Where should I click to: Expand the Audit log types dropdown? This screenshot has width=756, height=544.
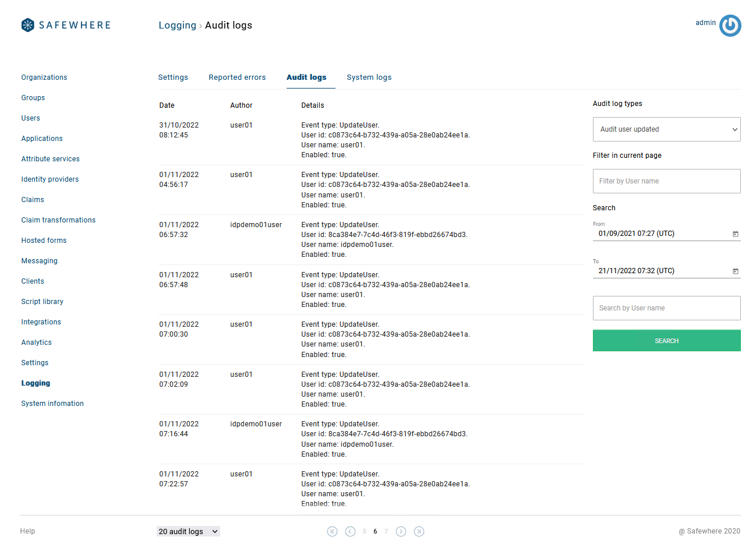point(666,129)
